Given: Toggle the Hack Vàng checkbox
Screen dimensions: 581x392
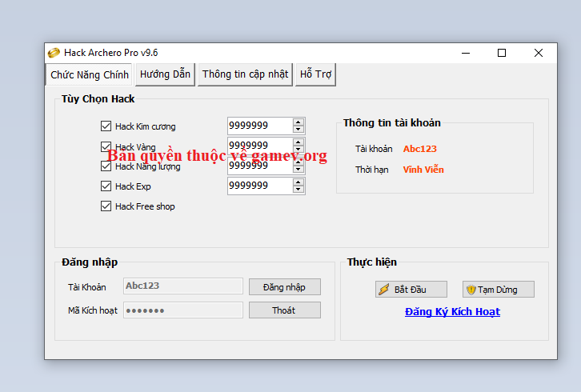Looking at the screenshot, I should (106, 146).
